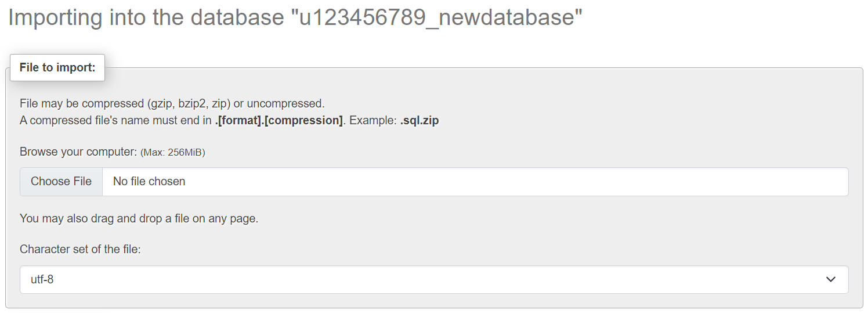
Task: Click the drag and drop hint text
Action: click(x=139, y=219)
